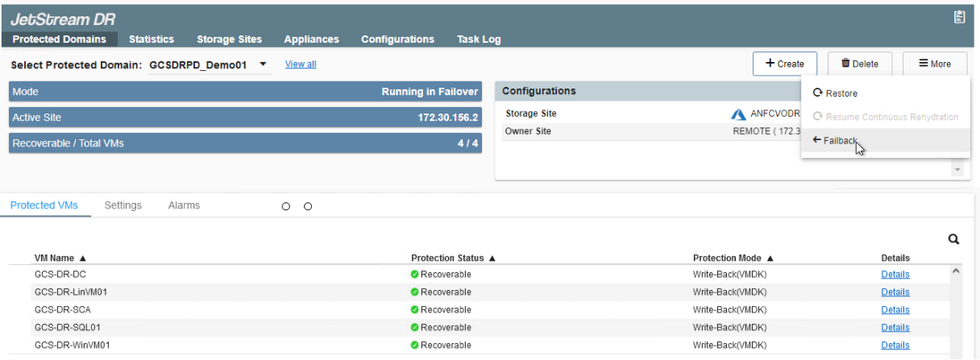
Task: Click the second circle indicator near Alarms
Action: [308, 207]
